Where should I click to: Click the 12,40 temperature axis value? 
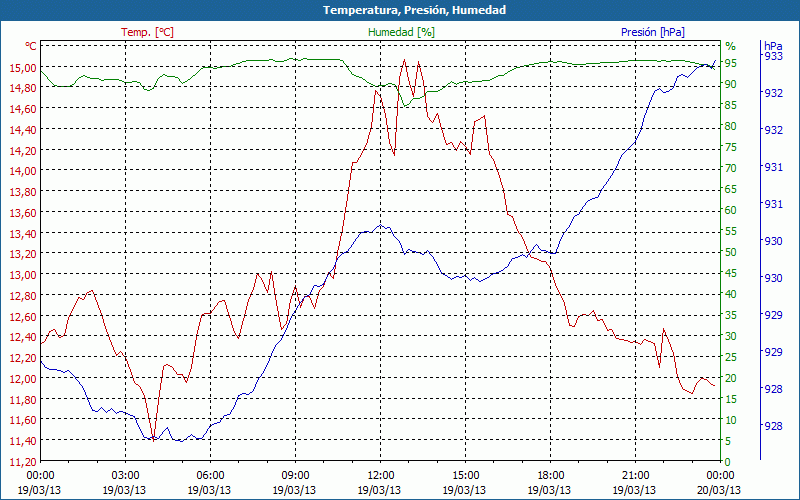click(23, 337)
